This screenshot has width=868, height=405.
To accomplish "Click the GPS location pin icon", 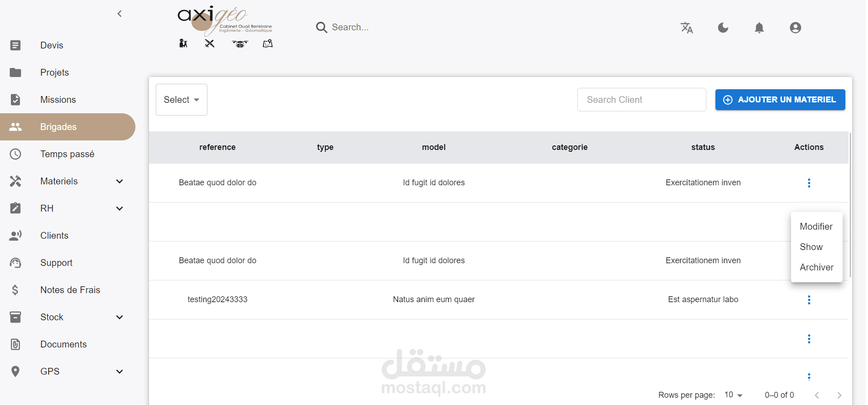I will [x=15, y=371].
